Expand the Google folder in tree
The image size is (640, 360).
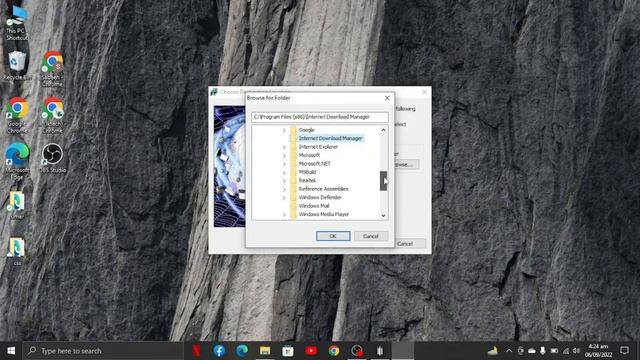click(284, 130)
